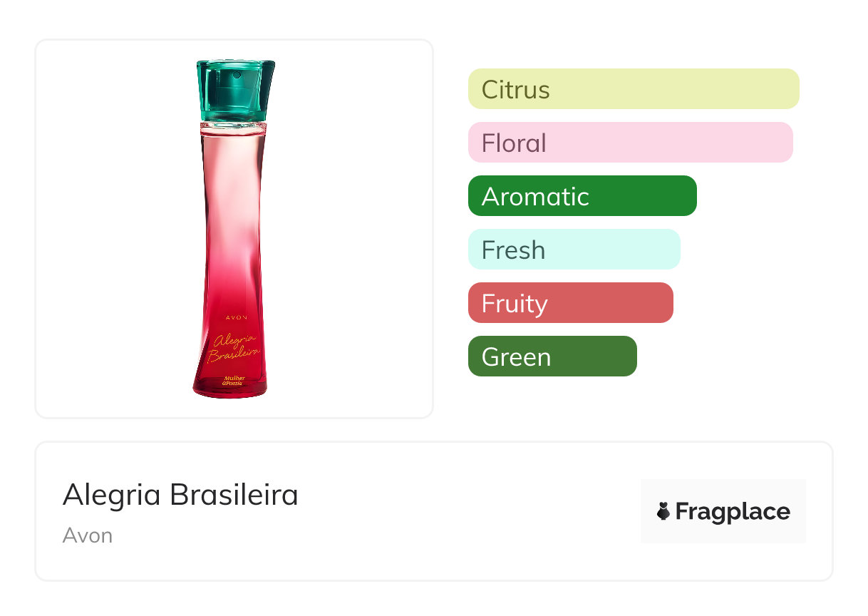Click the Avon brand name below title
The height and width of the screenshot is (616, 868).
point(88,535)
